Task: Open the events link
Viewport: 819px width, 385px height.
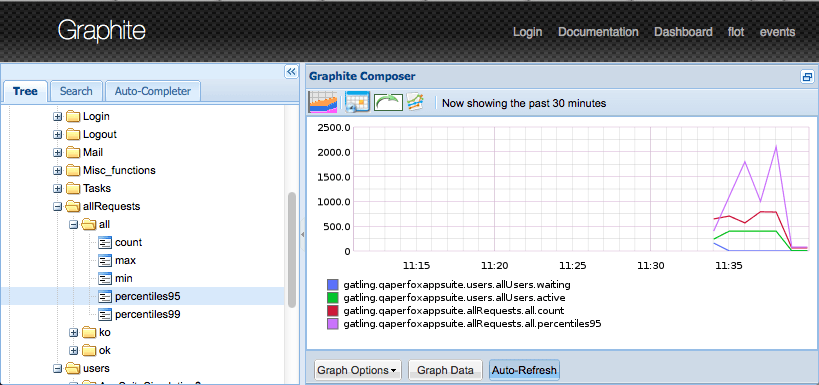Action: tap(778, 32)
